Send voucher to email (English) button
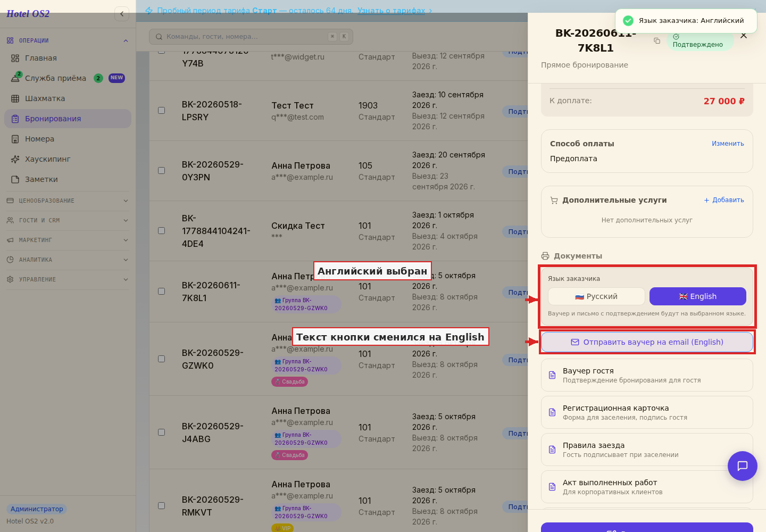The width and height of the screenshot is (766, 532). [x=647, y=342]
